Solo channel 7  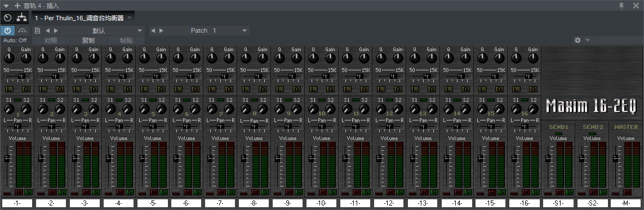tap(231, 192)
